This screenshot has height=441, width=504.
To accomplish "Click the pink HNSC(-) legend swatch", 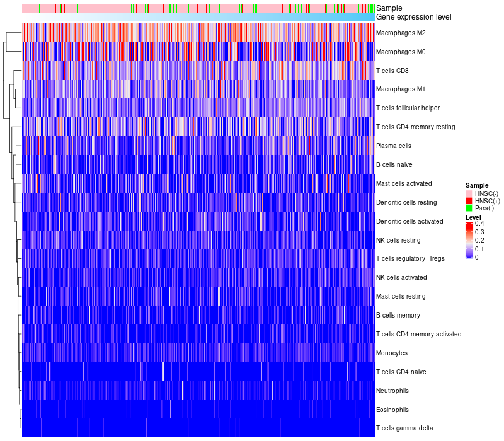I will (469, 193).
